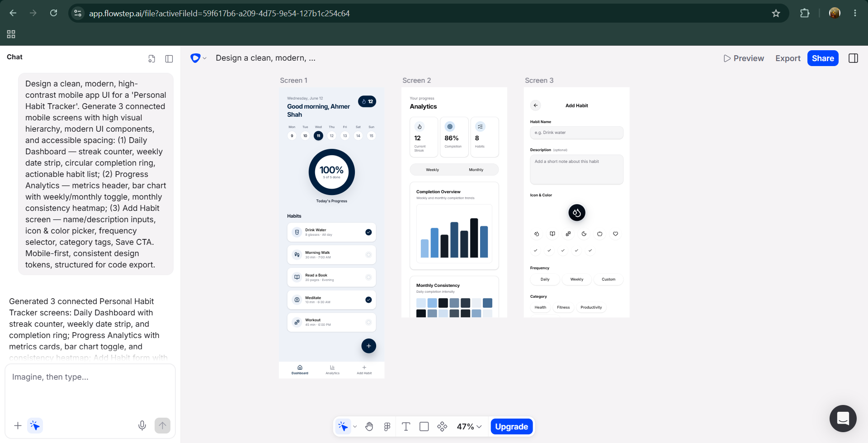868x443 pixels.
Task: Open the support chat bubble
Action: point(843,419)
